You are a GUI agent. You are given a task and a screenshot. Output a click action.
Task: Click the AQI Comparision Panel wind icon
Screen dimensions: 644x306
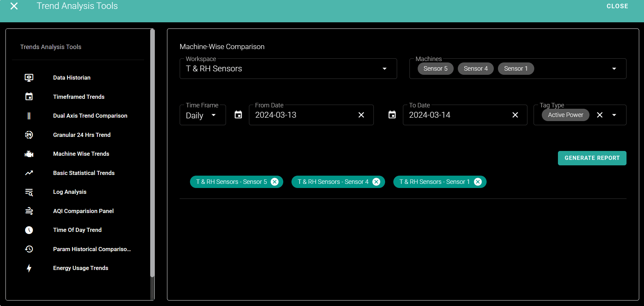point(29,211)
